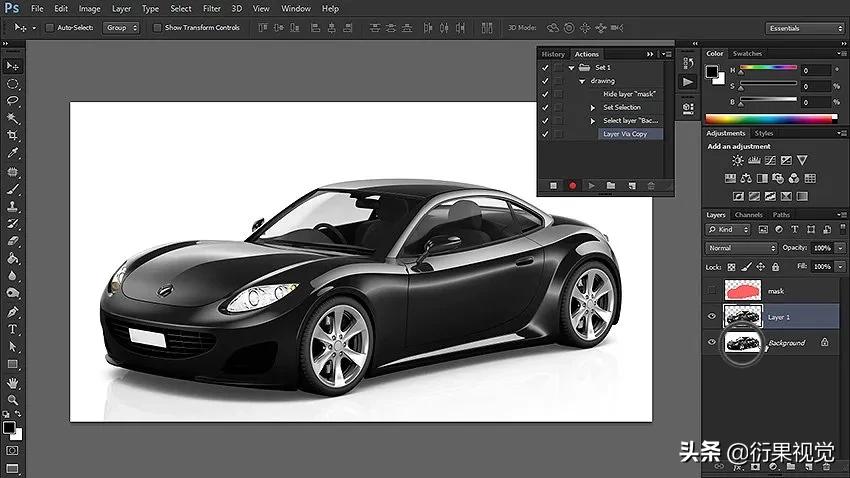The width and height of the screenshot is (850, 478).
Task: Pick the Horizontal Type tool
Action: (13, 328)
